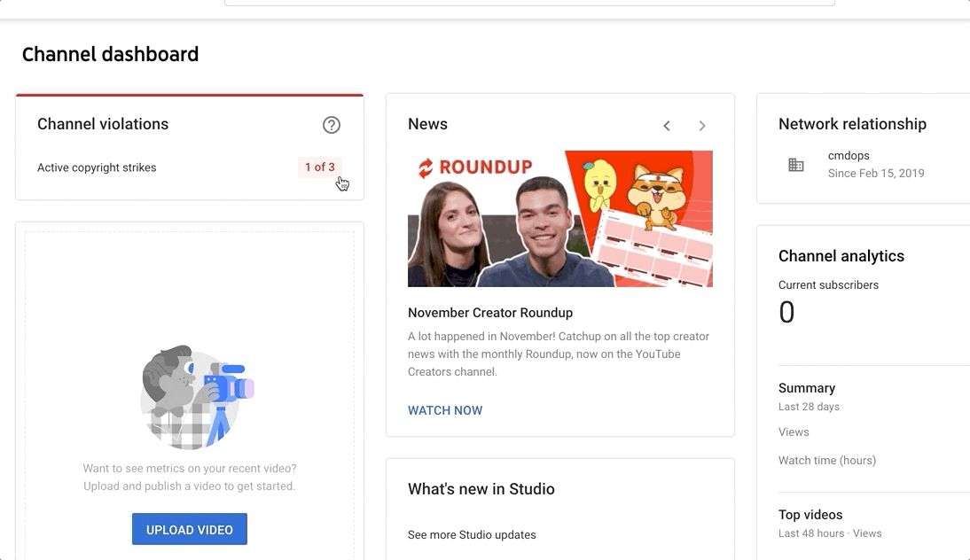Click the Top videos section heading
This screenshot has width=970, height=560.
810,515
